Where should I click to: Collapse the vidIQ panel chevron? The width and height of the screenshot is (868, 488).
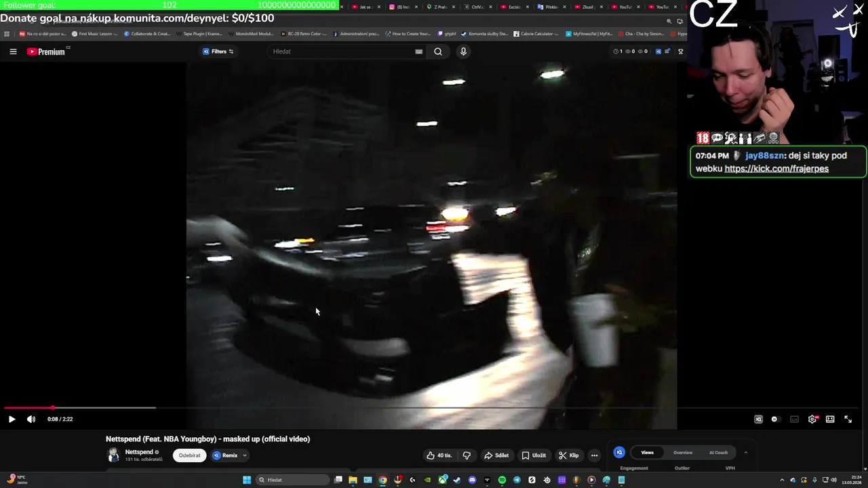click(745, 453)
